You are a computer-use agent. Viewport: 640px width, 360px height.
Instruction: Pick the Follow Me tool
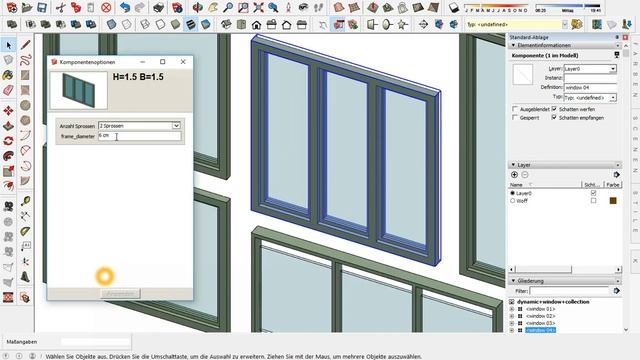coord(9,156)
